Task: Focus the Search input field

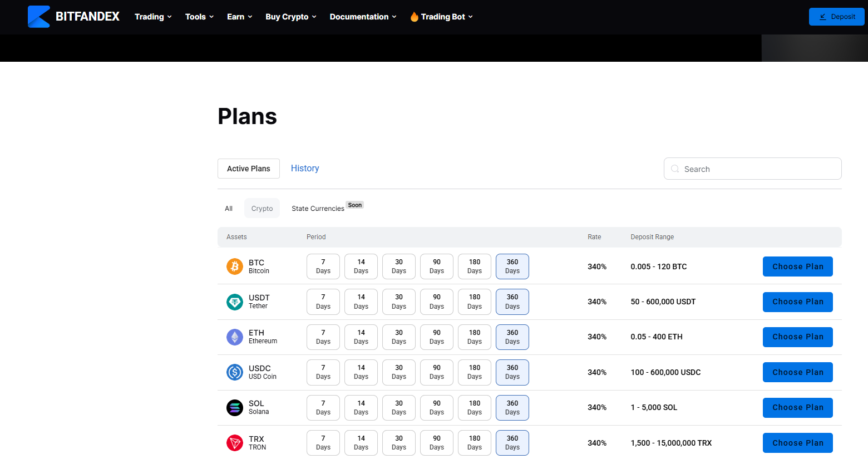Action: pyautogui.click(x=752, y=169)
